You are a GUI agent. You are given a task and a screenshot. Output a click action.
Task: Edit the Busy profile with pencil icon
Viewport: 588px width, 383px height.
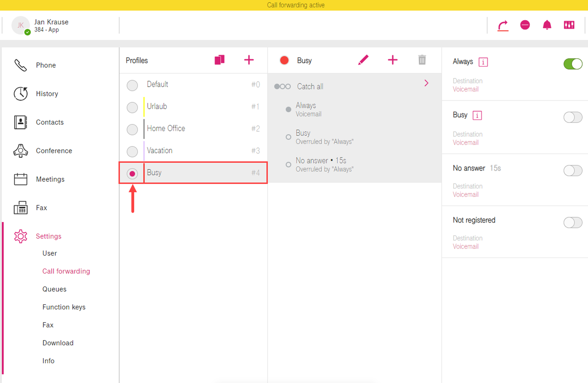pos(363,60)
